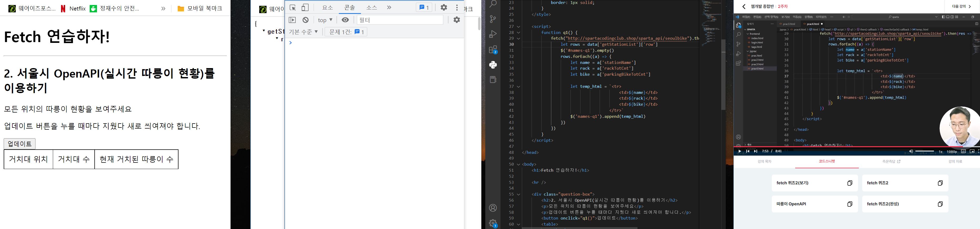
Task: Open the Netflix bookmark
Action: coord(73,8)
